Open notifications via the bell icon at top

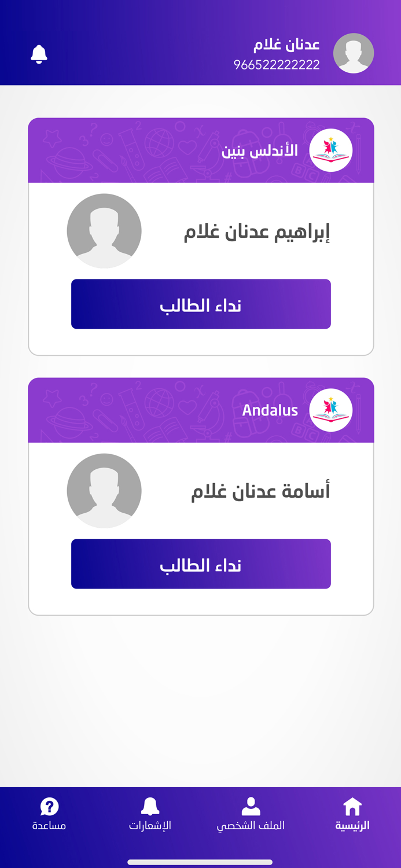point(39,53)
